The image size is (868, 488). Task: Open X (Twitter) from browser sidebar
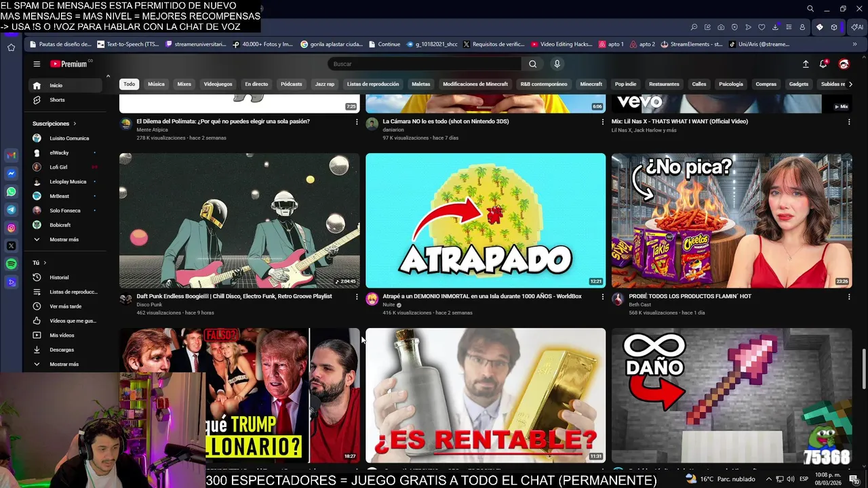tap(12, 246)
